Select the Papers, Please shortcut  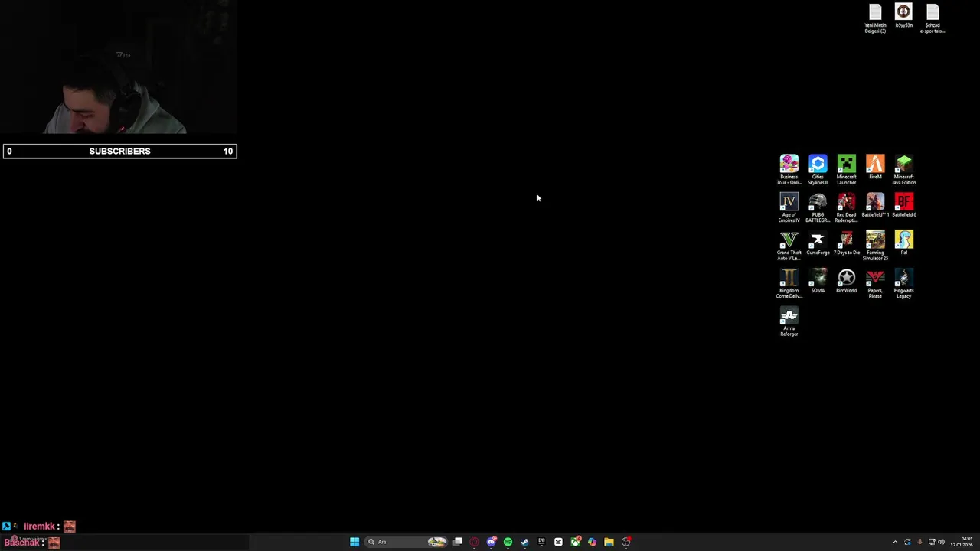875,284
